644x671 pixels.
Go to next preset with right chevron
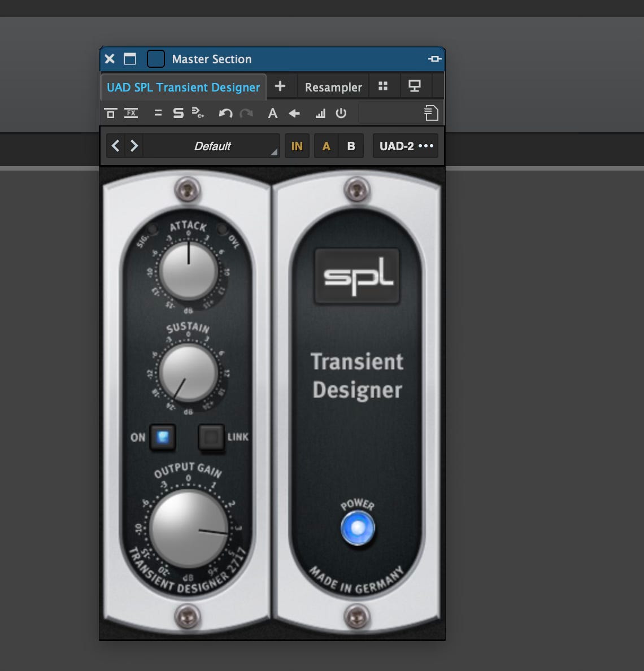pos(134,146)
